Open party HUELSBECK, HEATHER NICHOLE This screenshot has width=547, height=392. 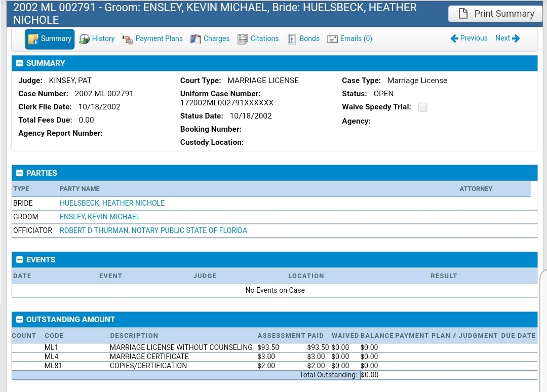112,203
